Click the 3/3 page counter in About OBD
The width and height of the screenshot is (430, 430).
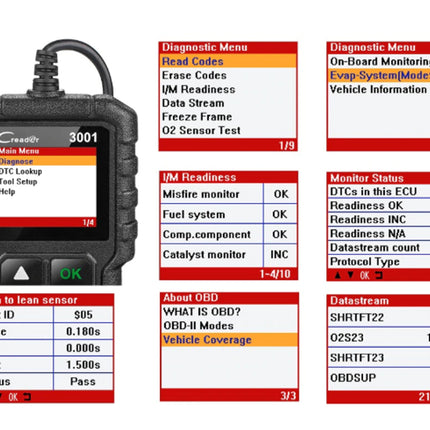(x=288, y=396)
